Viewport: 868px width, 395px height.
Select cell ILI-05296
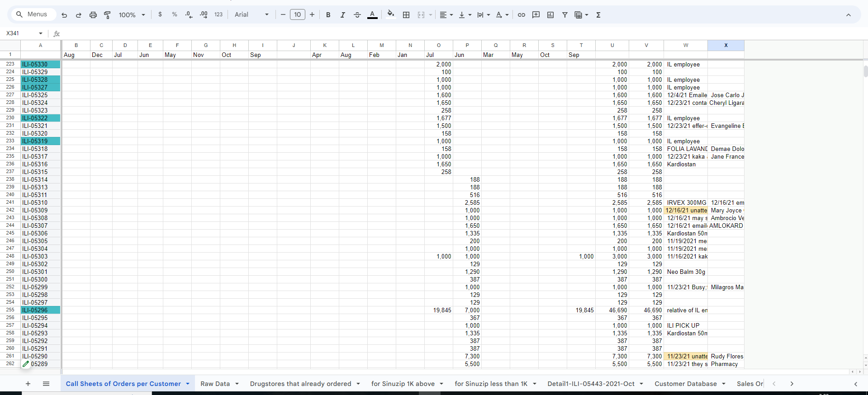tap(41, 310)
